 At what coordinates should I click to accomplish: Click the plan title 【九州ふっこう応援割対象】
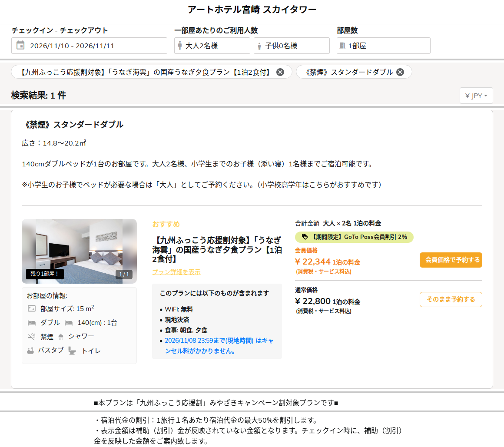click(x=217, y=249)
